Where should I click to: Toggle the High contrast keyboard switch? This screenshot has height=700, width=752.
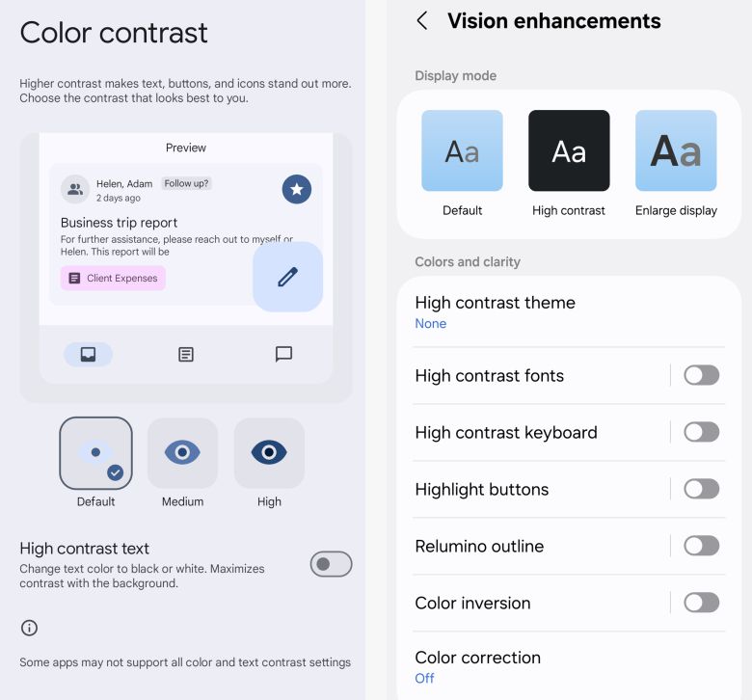701,432
